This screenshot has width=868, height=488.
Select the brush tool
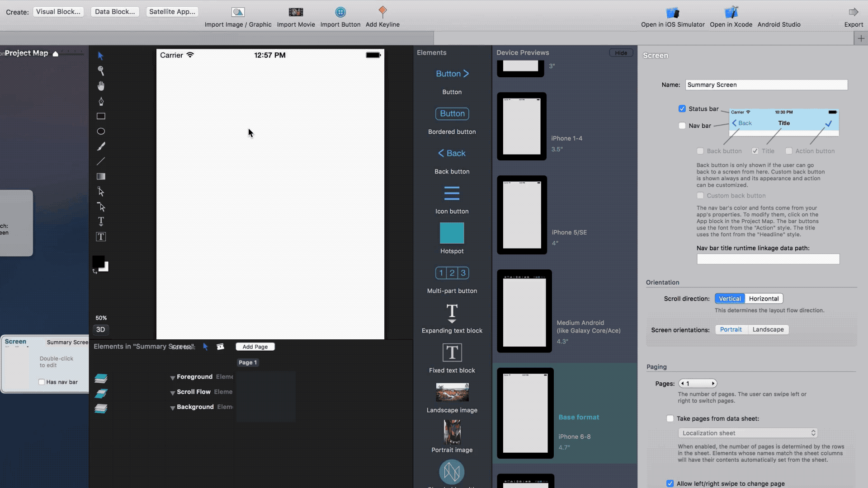pyautogui.click(x=101, y=146)
